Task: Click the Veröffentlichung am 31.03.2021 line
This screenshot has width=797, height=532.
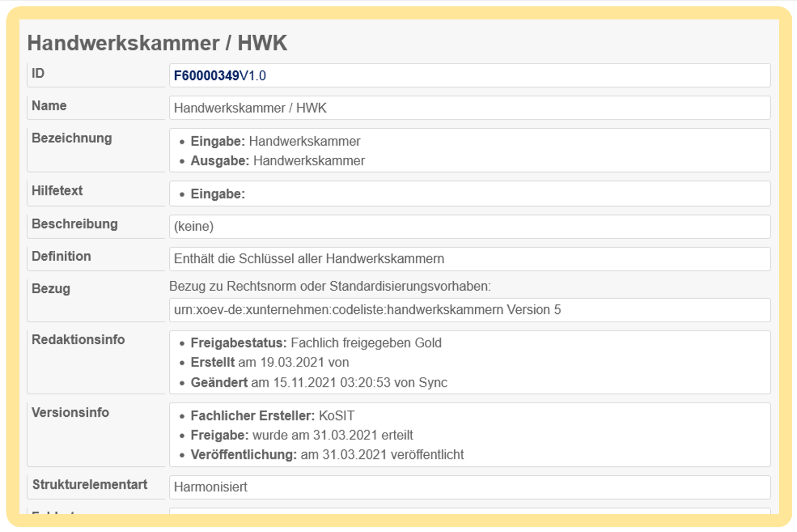Action: point(327,455)
